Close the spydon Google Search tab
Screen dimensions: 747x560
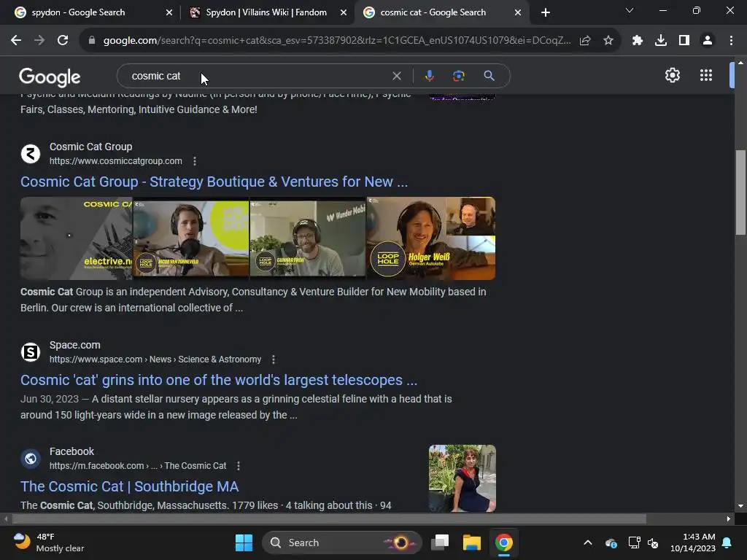(169, 13)
